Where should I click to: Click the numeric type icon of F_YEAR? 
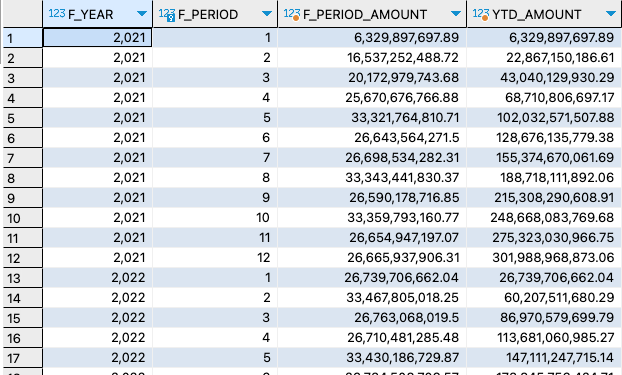[x=57, y=13]
